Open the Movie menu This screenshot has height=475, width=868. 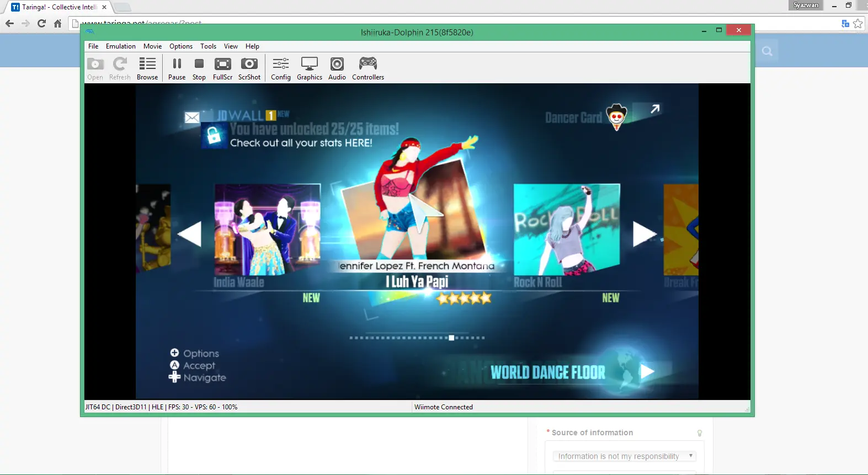153,46
